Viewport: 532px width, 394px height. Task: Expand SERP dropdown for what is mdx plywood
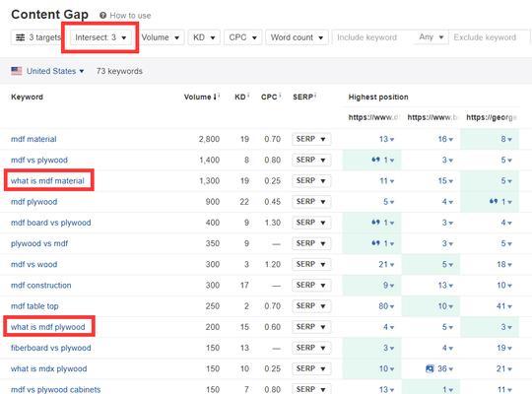[311, 369]
